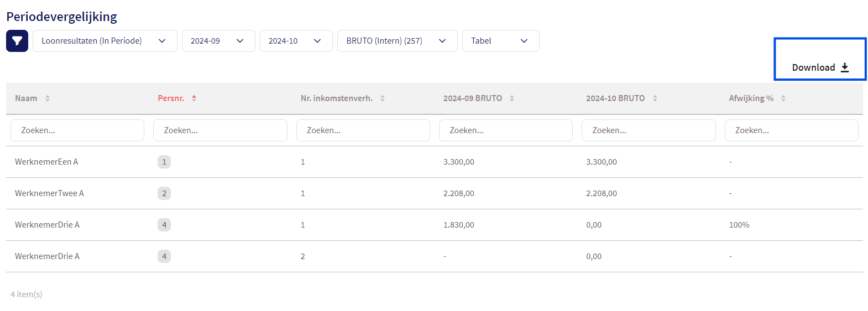Viewport: 868px width, 311px height.
Task: Select WerknemerTwee A row name
Action: [x=49, y=193]
